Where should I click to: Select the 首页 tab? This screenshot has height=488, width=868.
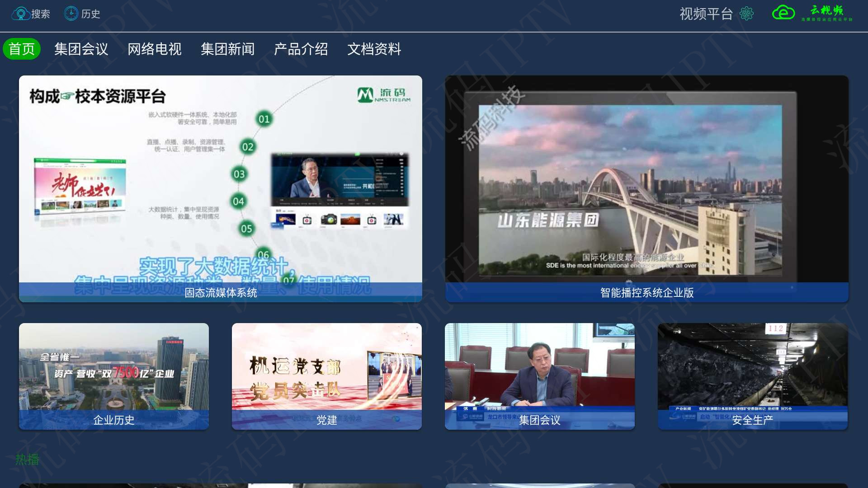pos(22,49)
